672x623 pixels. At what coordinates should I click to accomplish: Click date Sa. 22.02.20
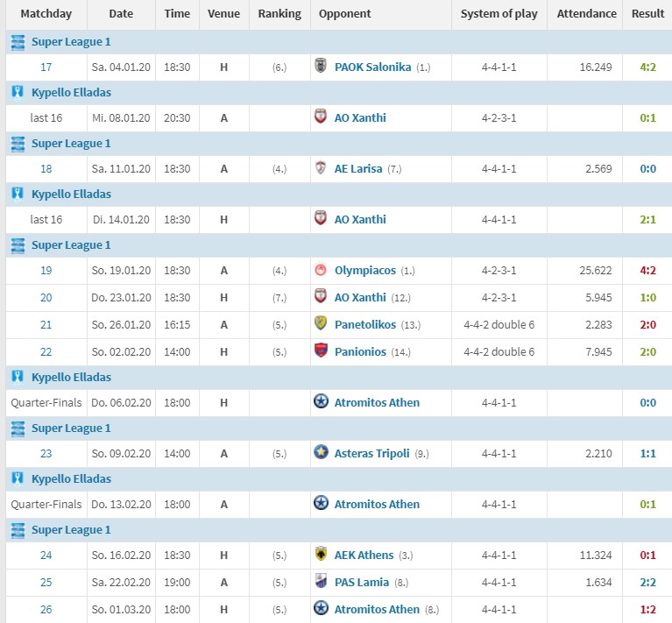121,583
